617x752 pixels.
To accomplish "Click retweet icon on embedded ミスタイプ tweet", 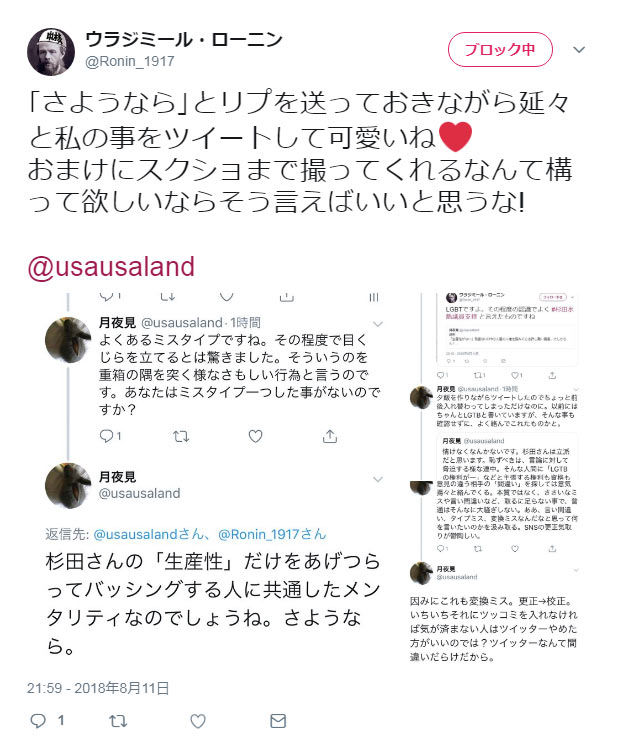I will click(x=181, y=436).
